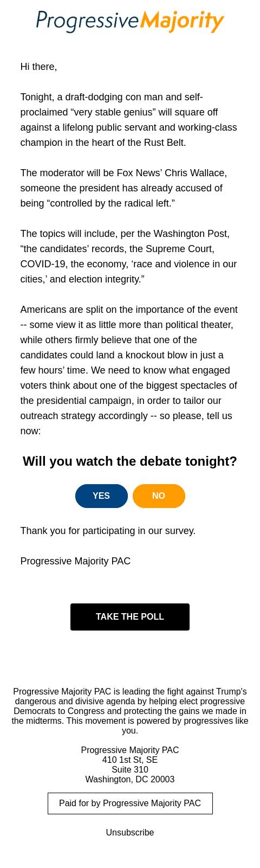This screenshot has width=260, height=868.
Task: Answer YES to the debate question
Action: coord(101,496)
